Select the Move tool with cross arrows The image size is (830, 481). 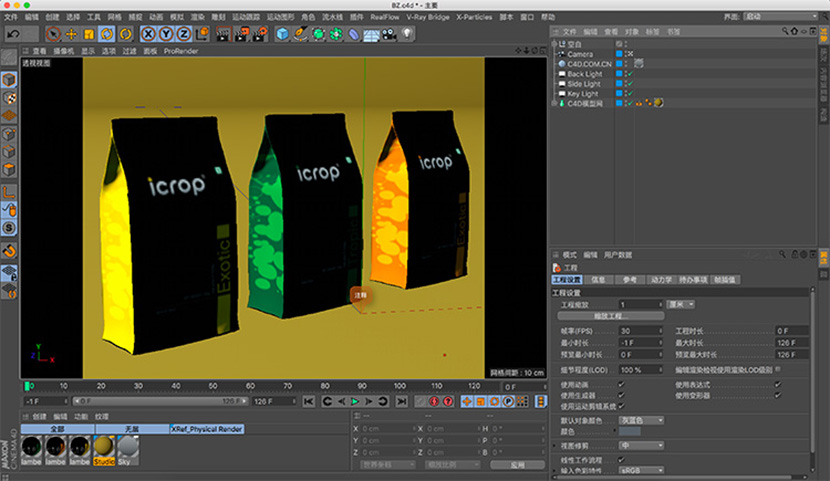coord(71,34)
